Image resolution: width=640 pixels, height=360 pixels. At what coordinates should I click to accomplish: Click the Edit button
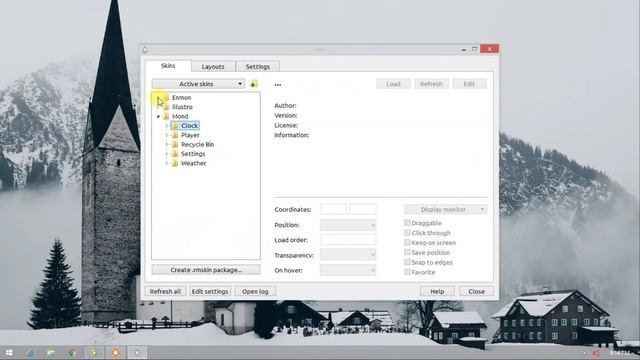469,84
